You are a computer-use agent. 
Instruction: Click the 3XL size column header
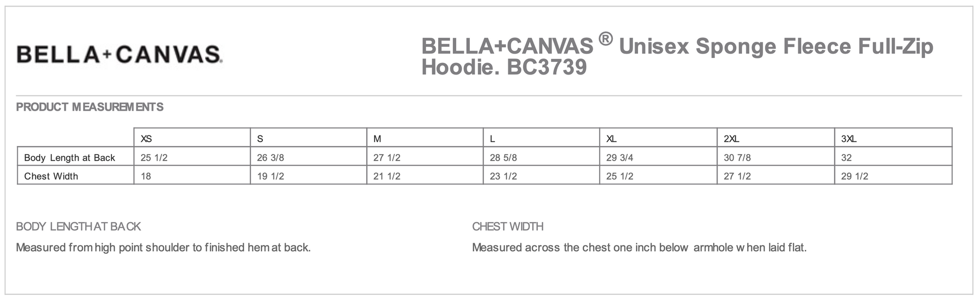pyautogui.click(x=849, y=138)
